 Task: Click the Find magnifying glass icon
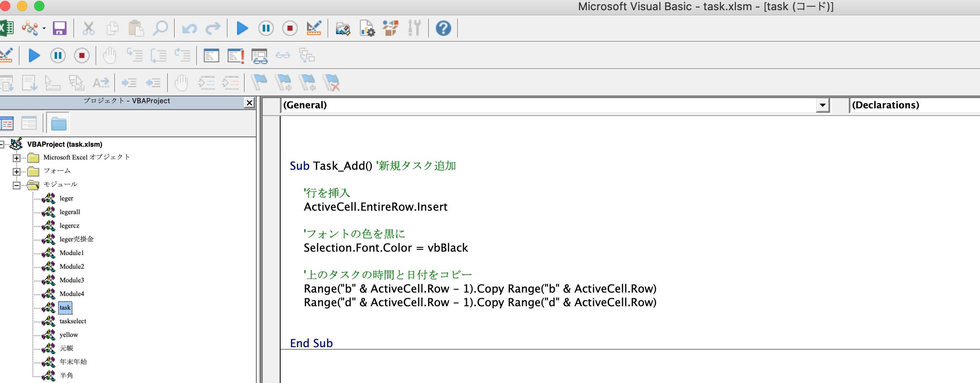(160, 29)
